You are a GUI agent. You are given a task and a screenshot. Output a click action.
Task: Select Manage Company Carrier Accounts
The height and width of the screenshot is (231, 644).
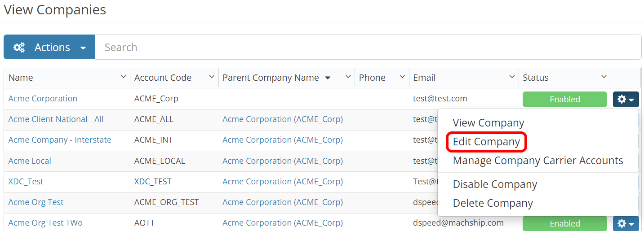(537, 161)
